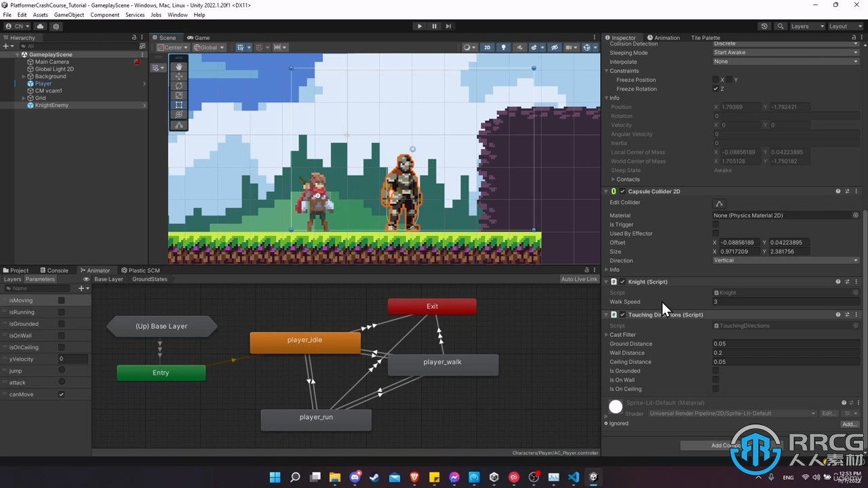
Task: Expand the Cast Filter foldout
Action: click(x=607, y=335)
